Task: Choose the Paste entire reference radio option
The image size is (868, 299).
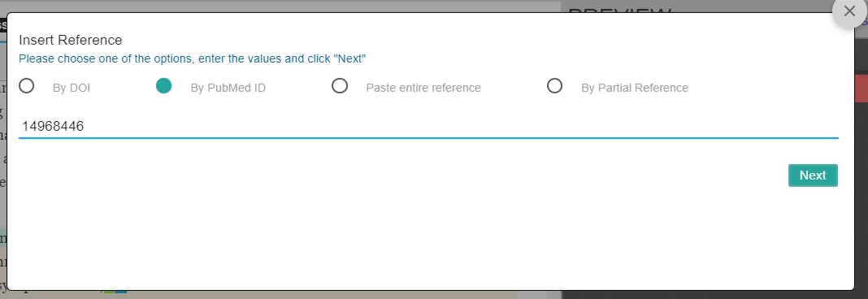Action: click(340, 86)
